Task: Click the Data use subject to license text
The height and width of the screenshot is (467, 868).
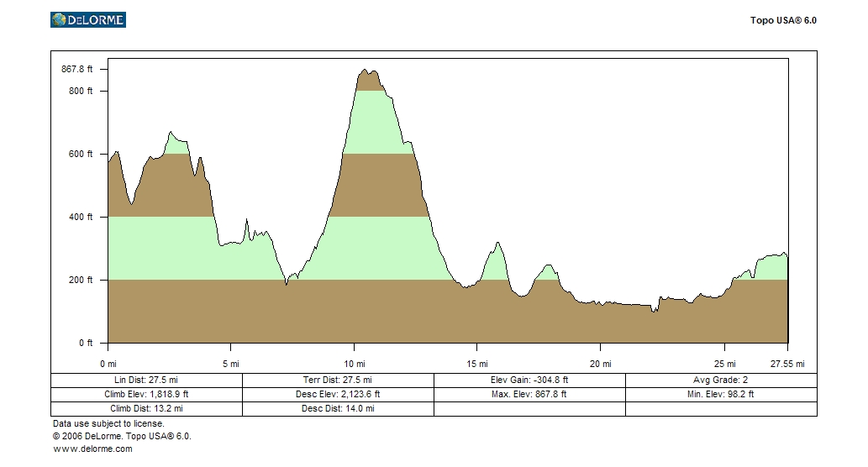Action: (x=108, y=423)
